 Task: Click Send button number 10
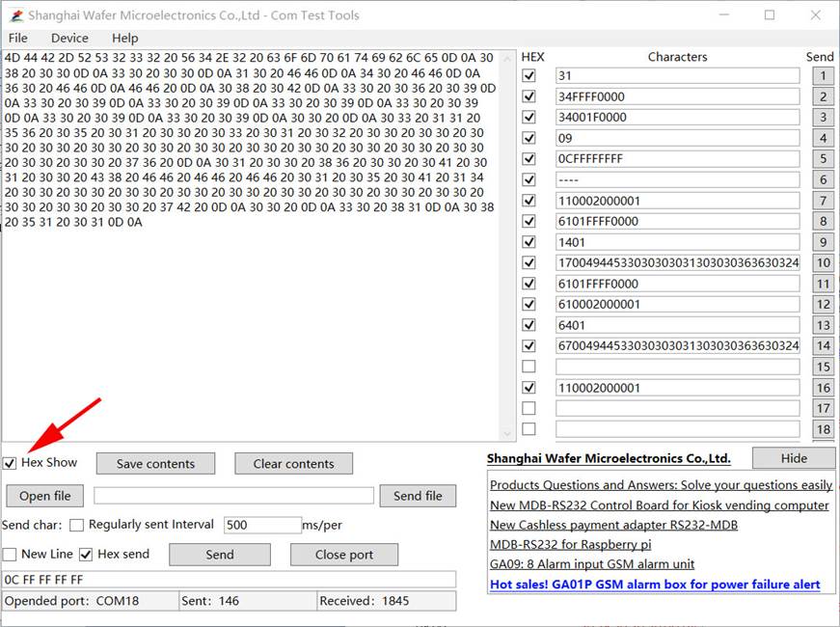(824, 262)
